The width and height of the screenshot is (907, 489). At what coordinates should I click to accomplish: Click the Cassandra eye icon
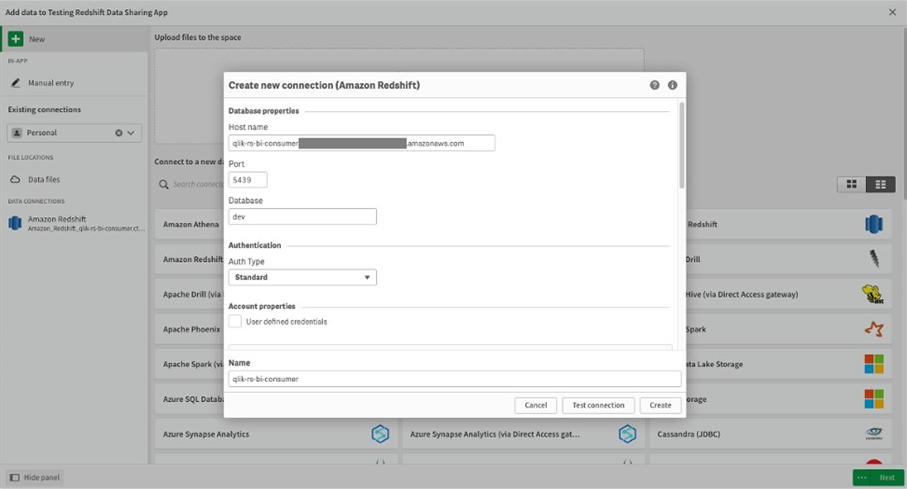tap(874, 434)
